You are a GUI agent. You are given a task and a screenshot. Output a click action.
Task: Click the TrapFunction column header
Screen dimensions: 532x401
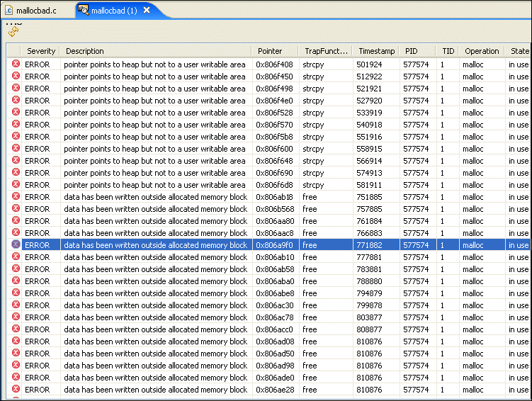(326, 51)
